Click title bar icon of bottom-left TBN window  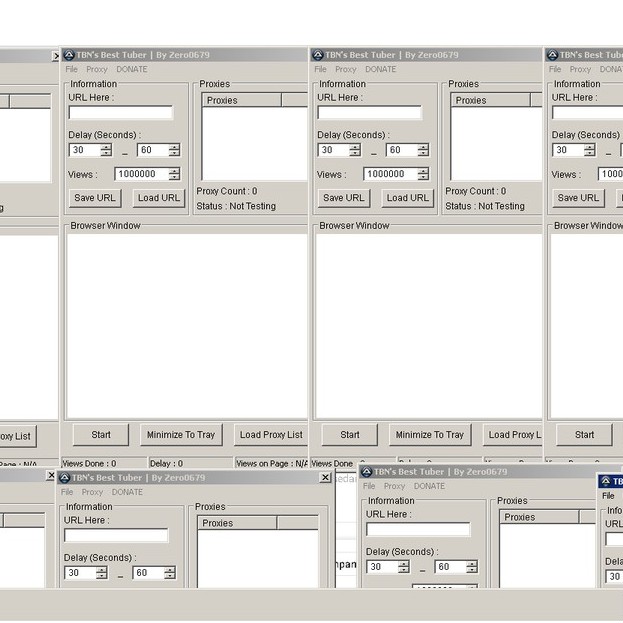pos(66,478)
